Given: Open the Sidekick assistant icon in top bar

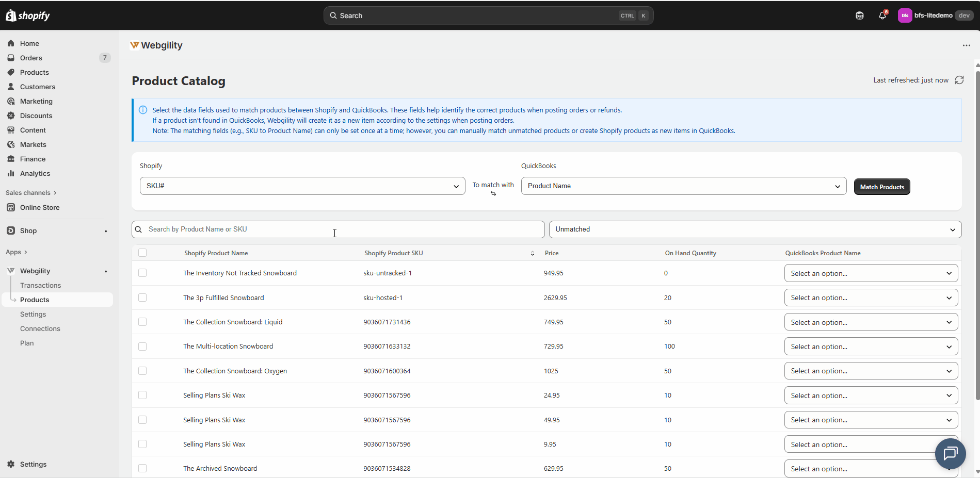Looking at the screenshot, I should (x=859, y=15).
